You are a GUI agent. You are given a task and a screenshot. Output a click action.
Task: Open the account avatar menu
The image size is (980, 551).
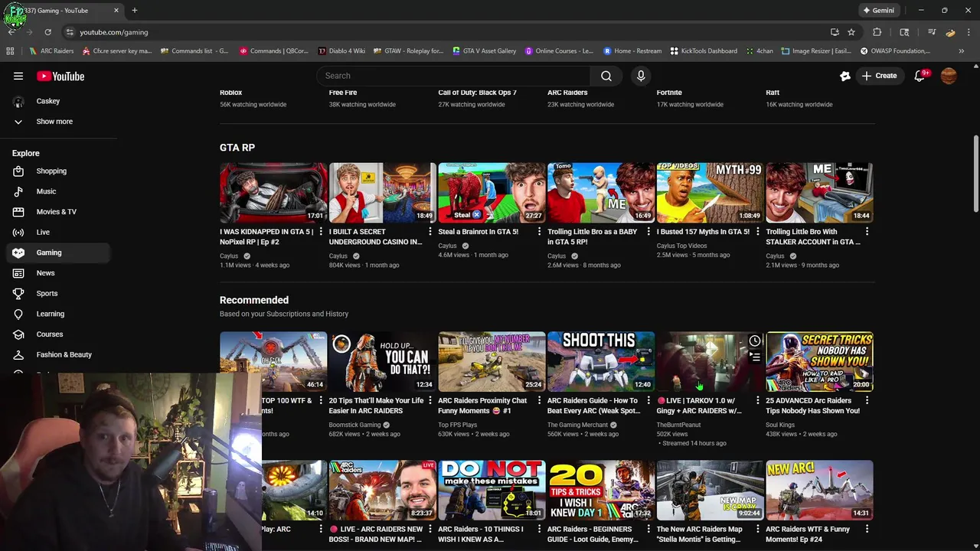[x=949, y=76]
